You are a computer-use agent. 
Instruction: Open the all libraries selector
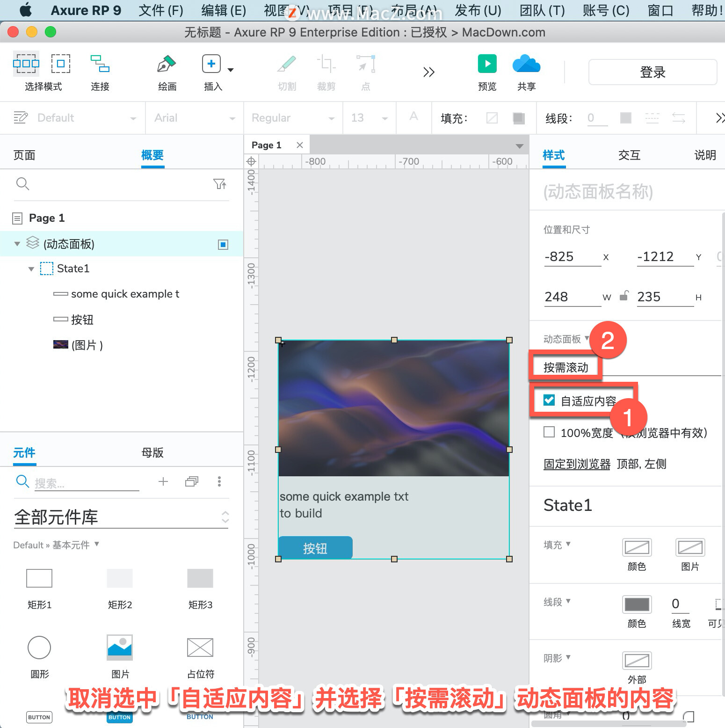click(121, 517)
